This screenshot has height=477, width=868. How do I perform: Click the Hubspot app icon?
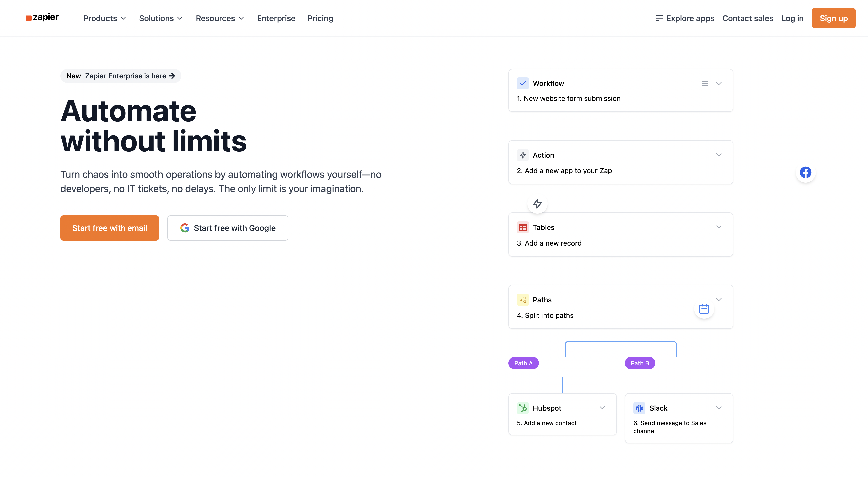[x=523, y=408]
